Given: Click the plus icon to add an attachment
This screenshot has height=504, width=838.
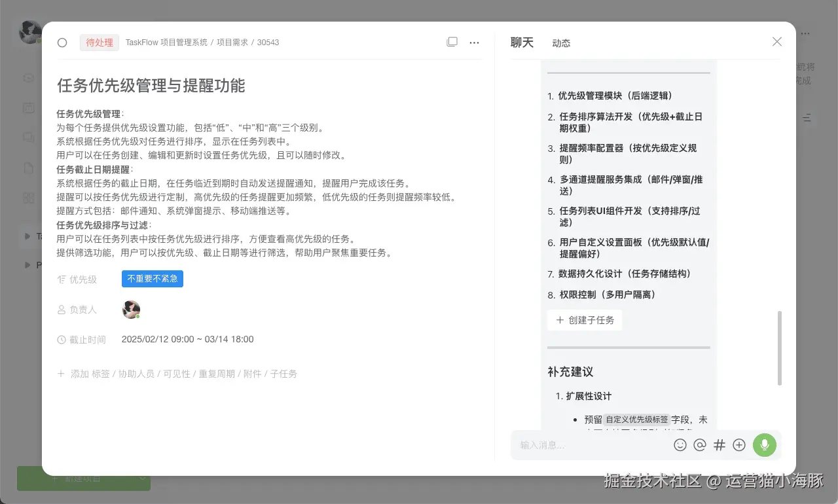Looking at the screenshot, I should click(x=739, y=444).
